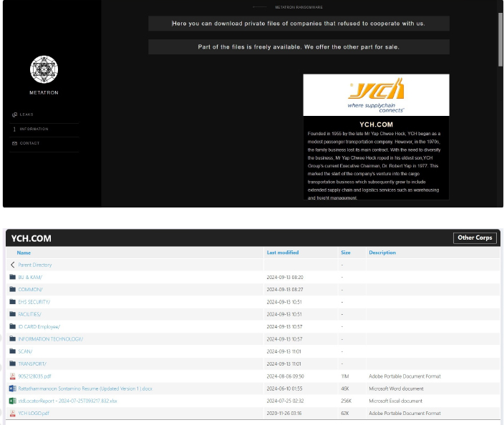The width and height of the screenshot is (504, 425).
Task: Sort listing by Name column
Action: (24, 253)
